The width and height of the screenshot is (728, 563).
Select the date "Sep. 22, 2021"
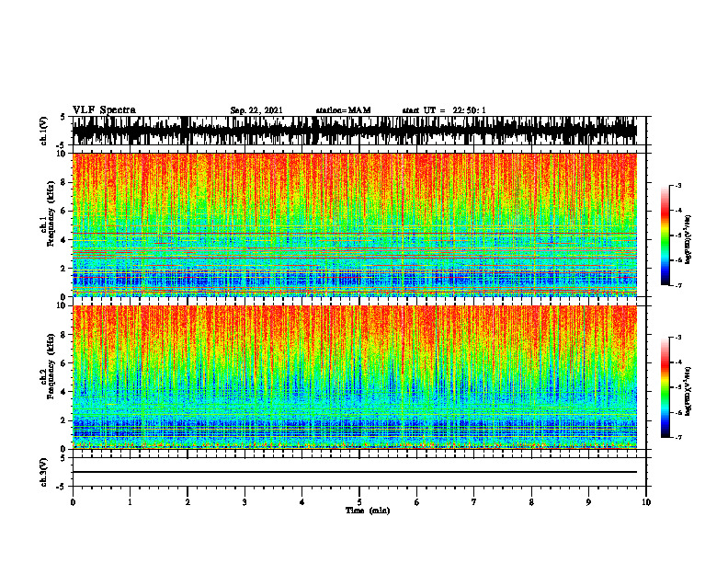pos(256,110)
